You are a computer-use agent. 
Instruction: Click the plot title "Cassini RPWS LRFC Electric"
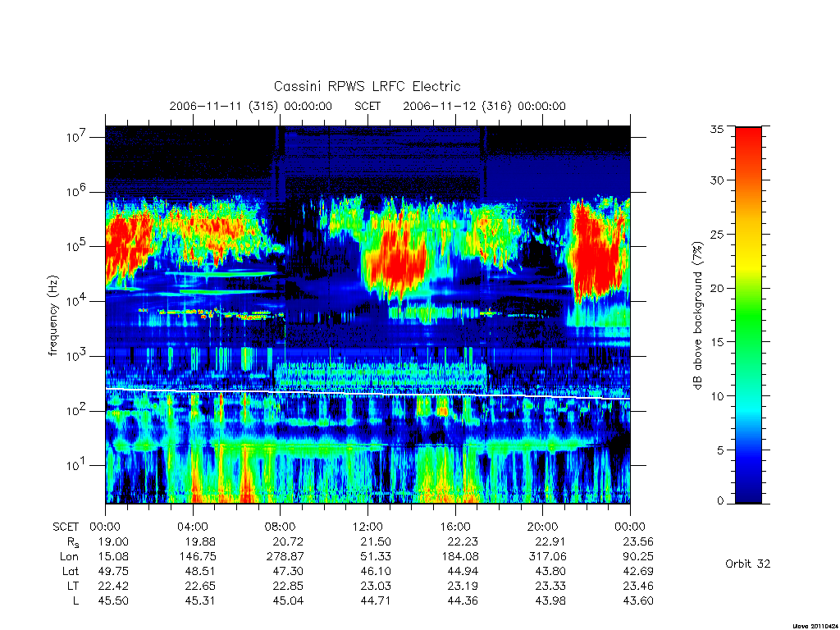click(367, 86)
